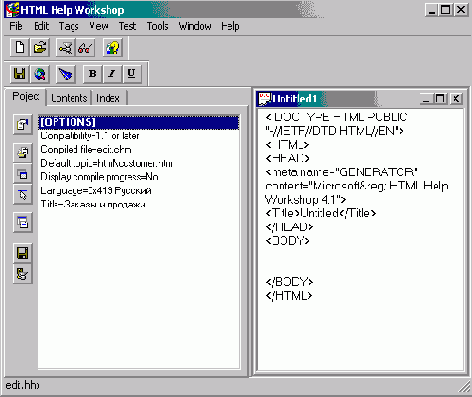Click the Compile HTML file icon
The width and height of the screenshot is (472, 397).
point(65,48)
